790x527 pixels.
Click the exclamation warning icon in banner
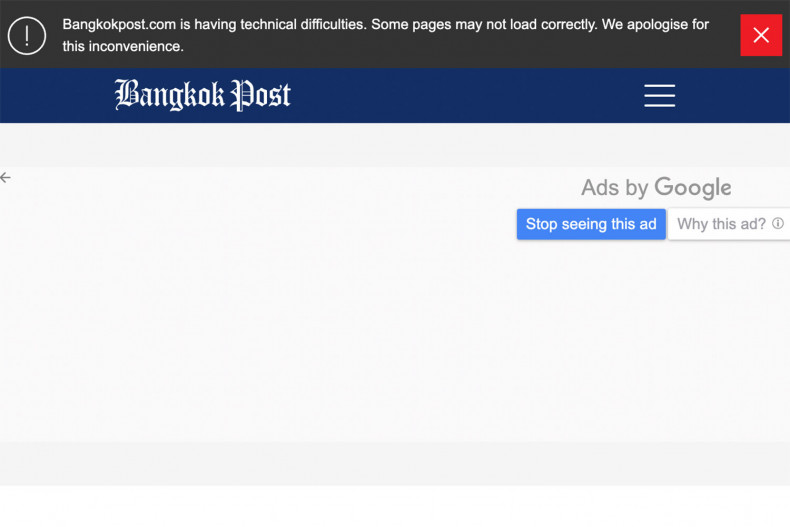point(27,35)
